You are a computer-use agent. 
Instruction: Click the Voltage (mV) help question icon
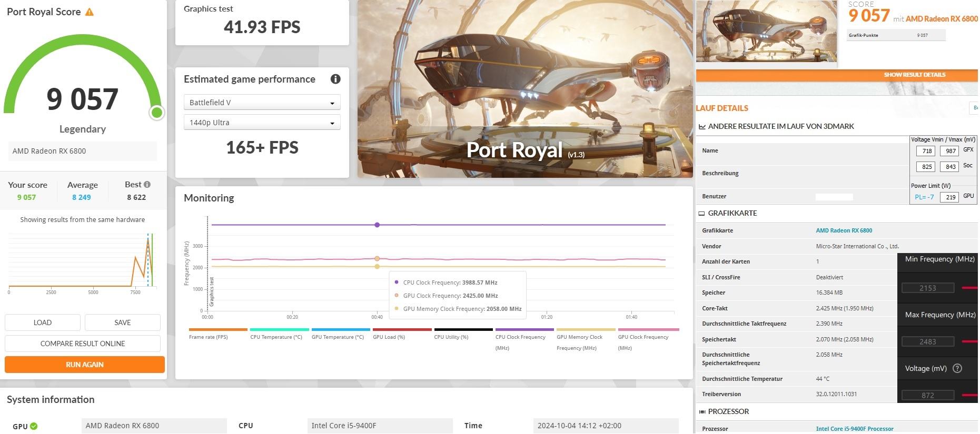[x=957, y=368]
